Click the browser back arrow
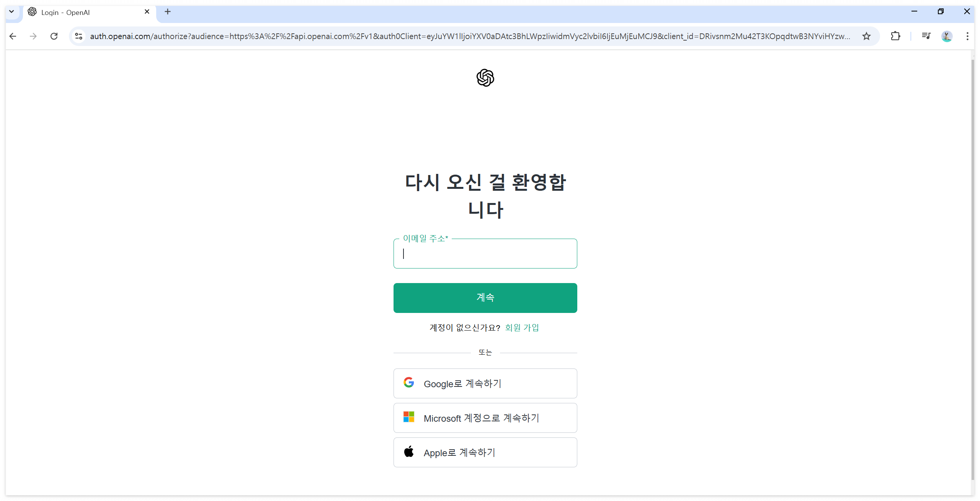 pyautogui.click(x=13, y=36)
